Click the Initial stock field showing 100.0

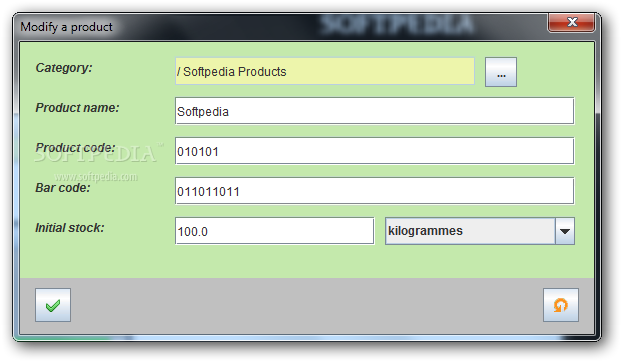275,231
